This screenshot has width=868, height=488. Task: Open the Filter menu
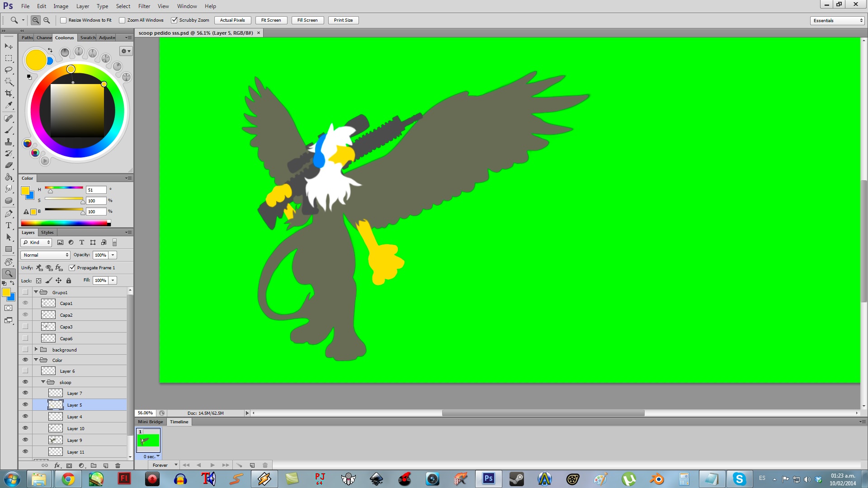[x=144, y=6]
